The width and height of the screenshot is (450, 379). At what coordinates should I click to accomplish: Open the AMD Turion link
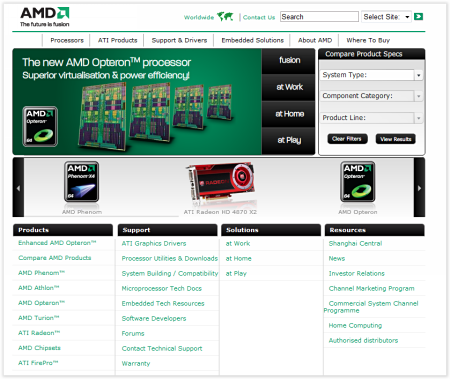pos(39,318)
